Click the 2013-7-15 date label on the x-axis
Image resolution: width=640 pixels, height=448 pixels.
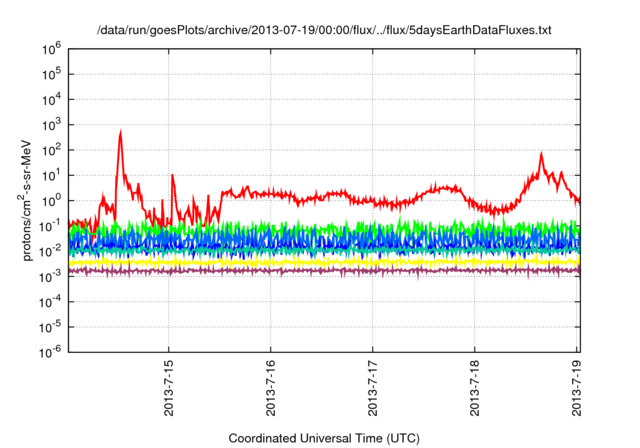[x=169, y=388]
